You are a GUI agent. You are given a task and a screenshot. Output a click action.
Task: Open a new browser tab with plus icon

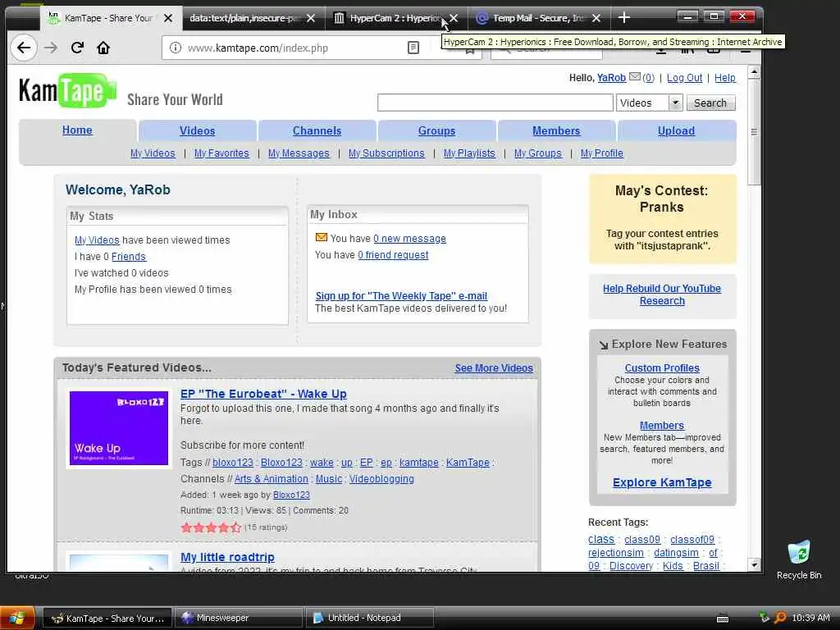623,18
